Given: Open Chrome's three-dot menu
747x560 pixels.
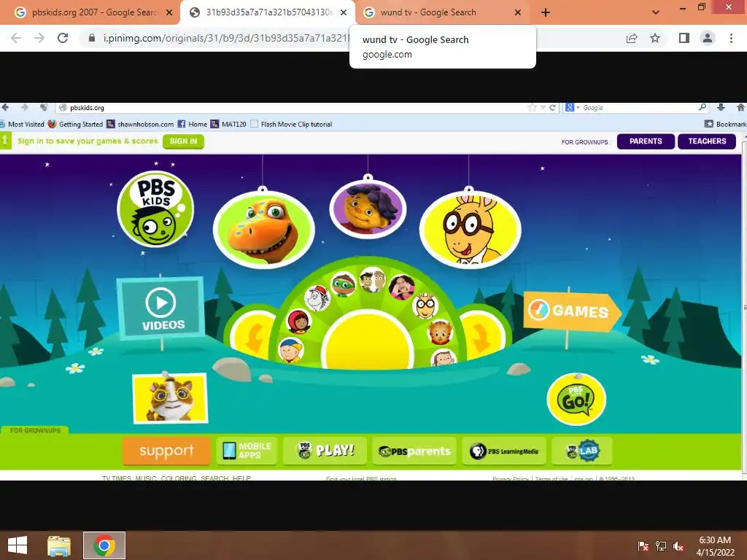Looking at the screenshot, I should (731, 38).
